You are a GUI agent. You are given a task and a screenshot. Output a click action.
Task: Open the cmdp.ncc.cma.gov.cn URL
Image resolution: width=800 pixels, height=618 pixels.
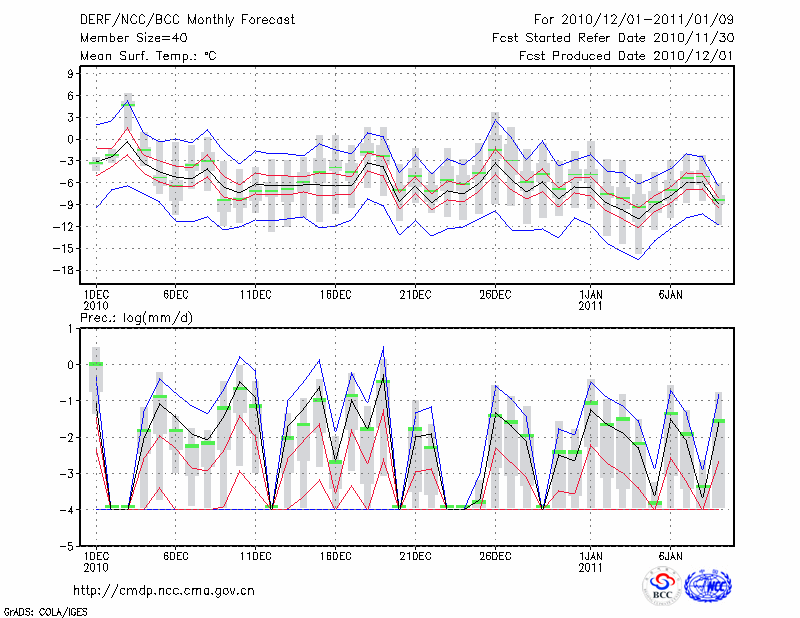164,590
